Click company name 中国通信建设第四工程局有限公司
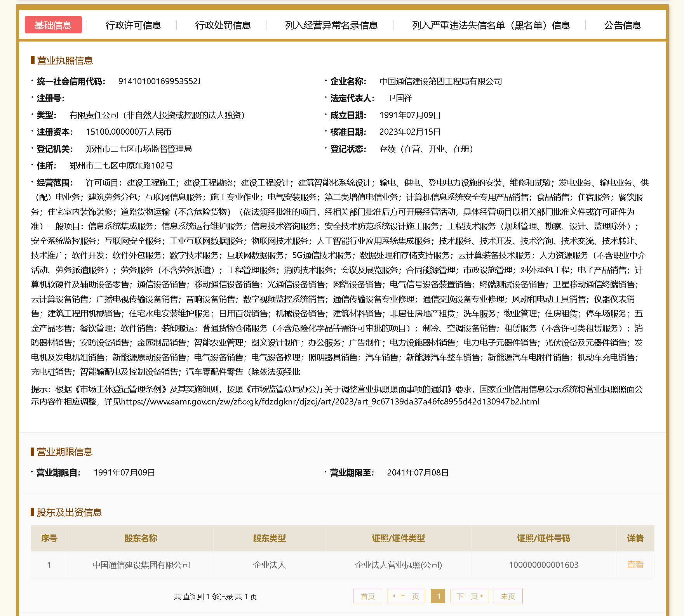 coord(441,82)
